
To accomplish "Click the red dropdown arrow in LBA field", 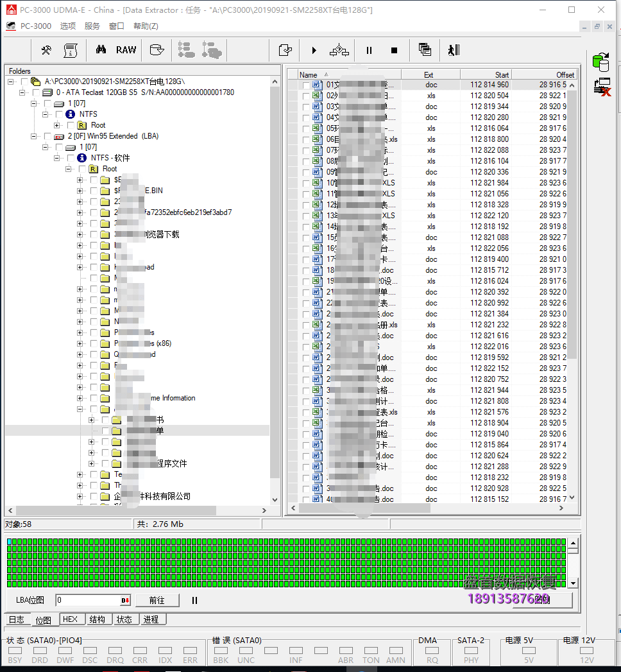I will (x=125, y=600).
